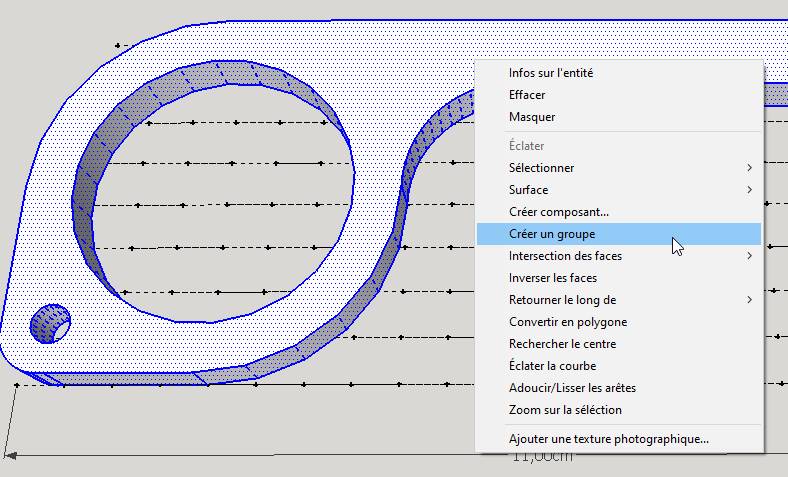788x477 pixels.
Task: Select 'Créer un groupe' option
Action: (551, 234)
